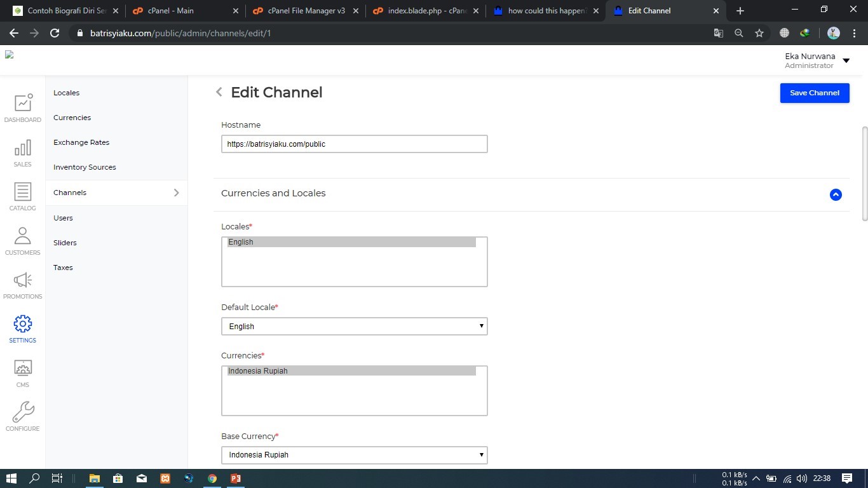
Task: Open File Explorer from taskbar
Action: pyautogui.click(x=94, y=478)
